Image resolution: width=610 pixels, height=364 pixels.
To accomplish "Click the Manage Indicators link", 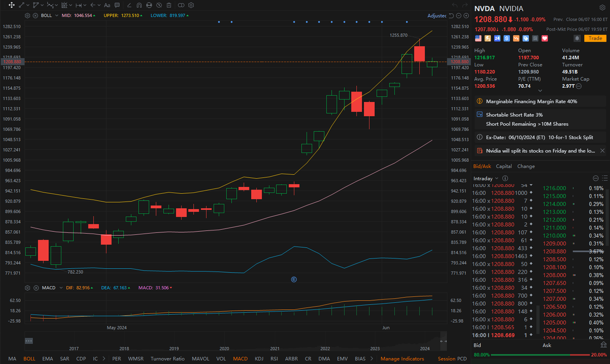I will tap(402, 358).
